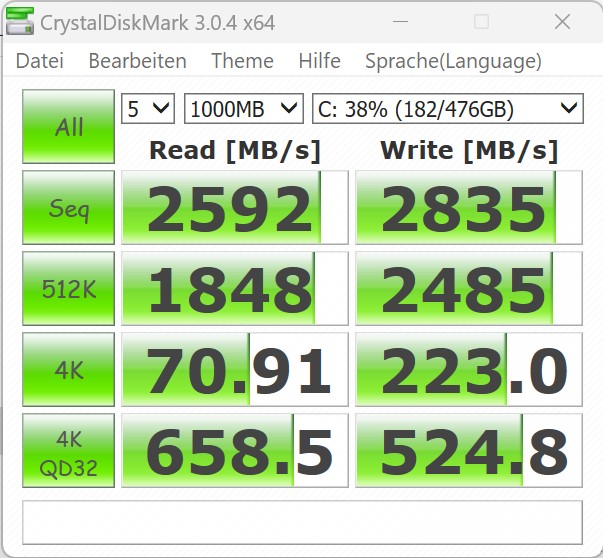Open the Theme menu
The height and width of the screenshot is (558, 603).
pyautogui.click(x=242, y=61)
